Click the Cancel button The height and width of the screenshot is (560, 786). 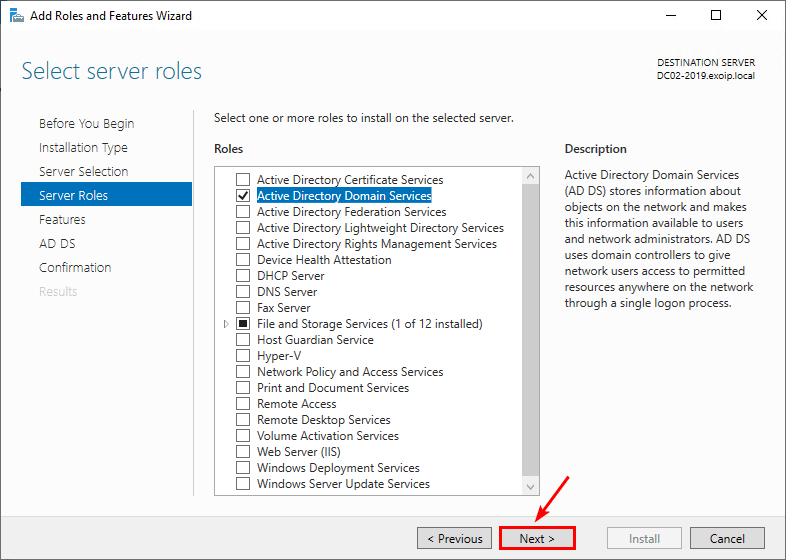point(727,538)
